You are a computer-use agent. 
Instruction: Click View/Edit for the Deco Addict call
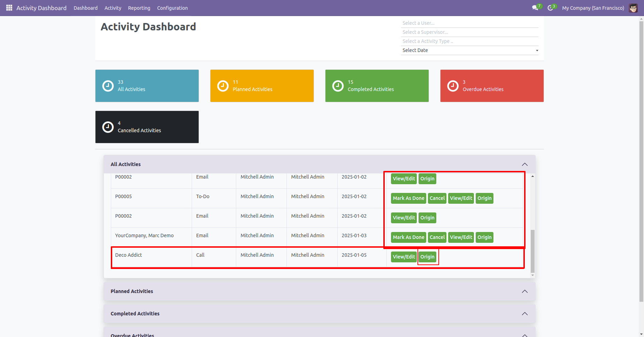(x=404, y=257)
